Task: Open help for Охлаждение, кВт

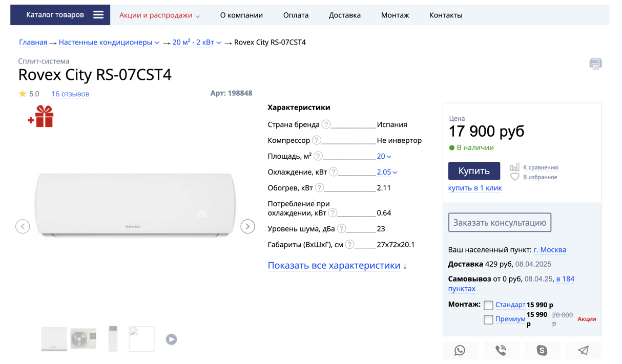Action: (x=334, y=172)
